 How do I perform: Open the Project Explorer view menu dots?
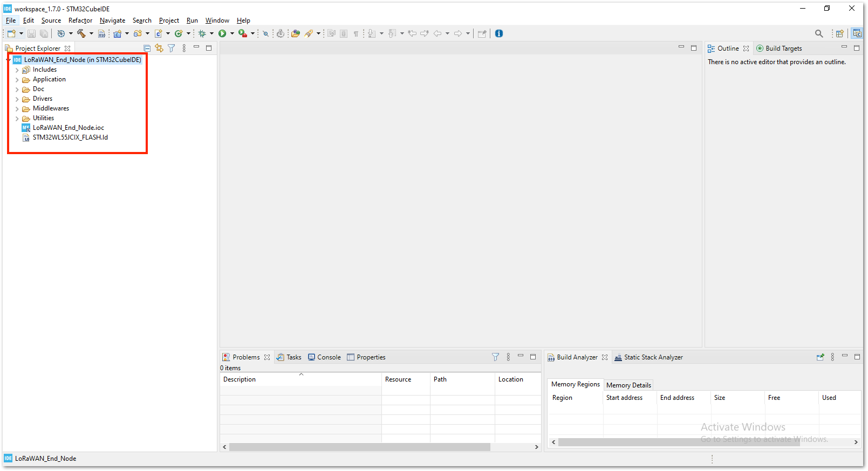[184, 48]
